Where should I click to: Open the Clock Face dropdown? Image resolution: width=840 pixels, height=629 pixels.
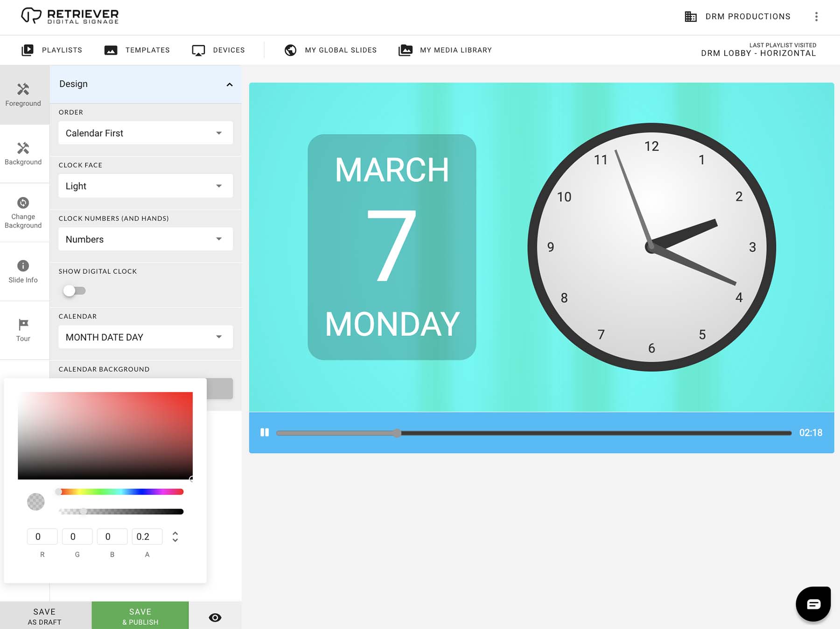click(x=145, y=186)
